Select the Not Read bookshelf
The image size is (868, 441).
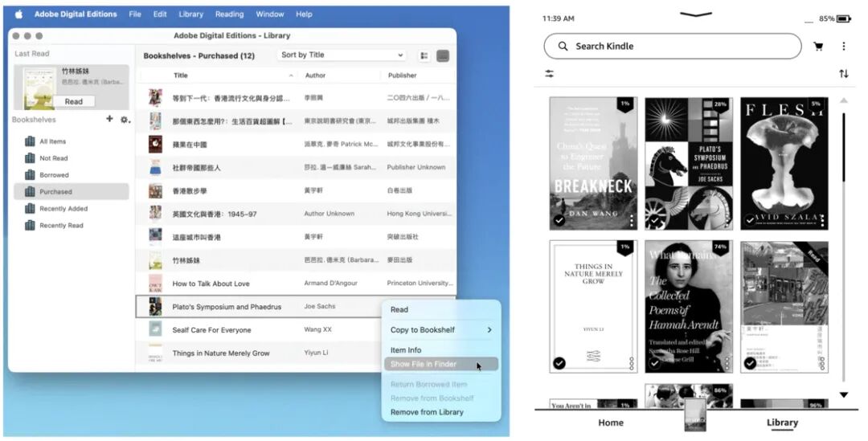[71, 158]
